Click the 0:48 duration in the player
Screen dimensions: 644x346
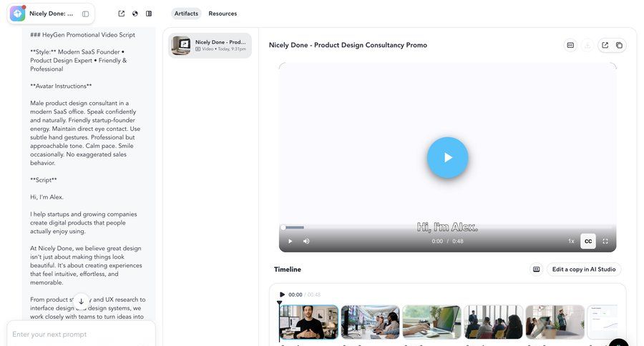[457, 242]
